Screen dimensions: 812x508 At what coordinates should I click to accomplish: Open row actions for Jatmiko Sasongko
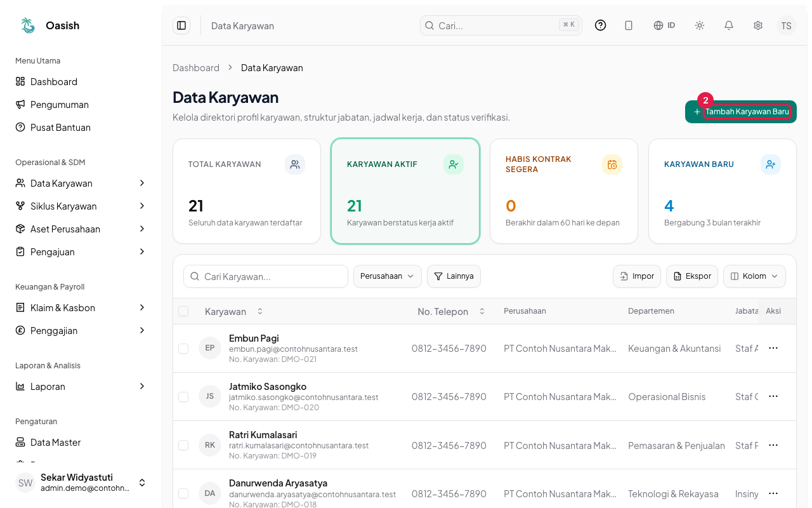[773, 396]
